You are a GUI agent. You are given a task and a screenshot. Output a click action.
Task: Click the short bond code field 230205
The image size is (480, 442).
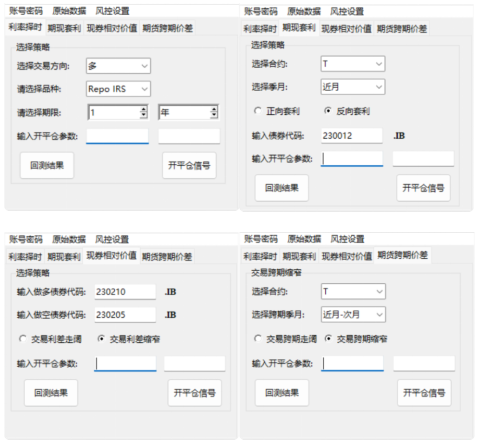point(125,315)
